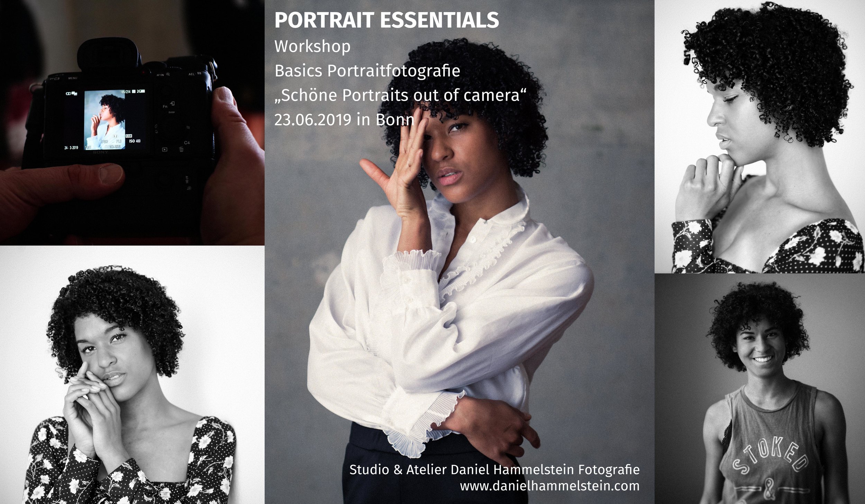865x504 pixels.
Task: Tap the Fn button label on the camera
Action: [x=165, y=106]
